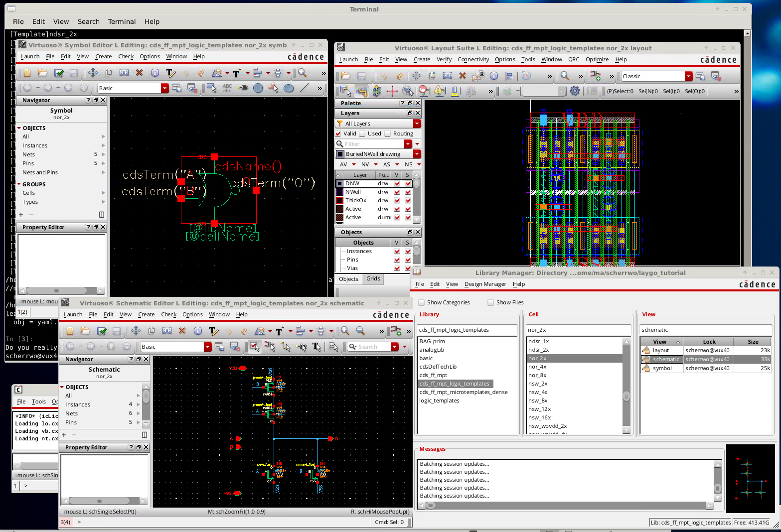Click the gear settings icon in Layout Suite
This screenshot has height=532, width=781.
[x=575, y=91]
